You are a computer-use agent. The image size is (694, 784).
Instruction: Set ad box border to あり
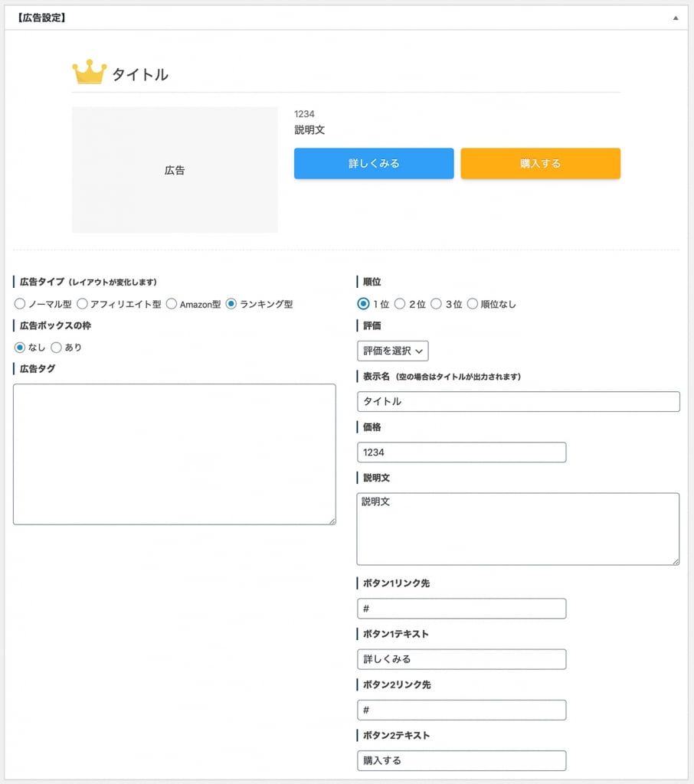(57, 347)
